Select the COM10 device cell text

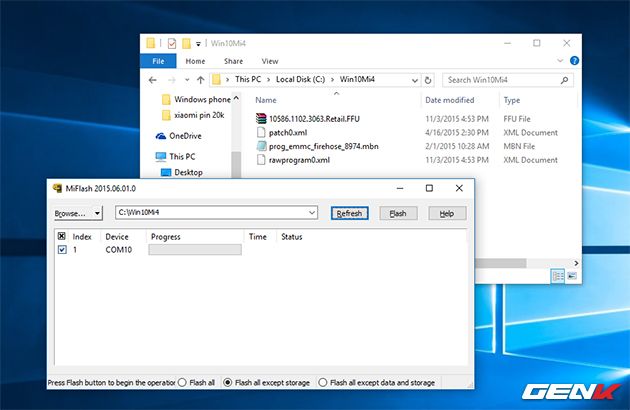119,250
